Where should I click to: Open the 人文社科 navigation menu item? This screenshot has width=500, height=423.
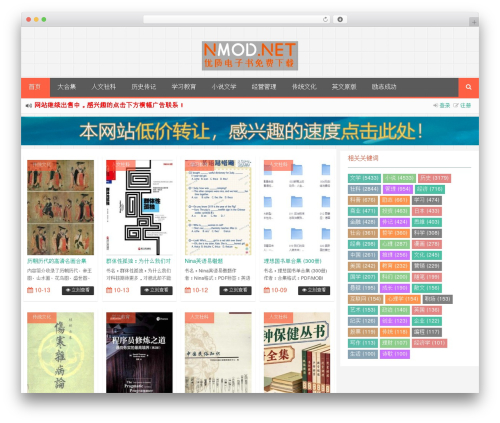(103, 87)
